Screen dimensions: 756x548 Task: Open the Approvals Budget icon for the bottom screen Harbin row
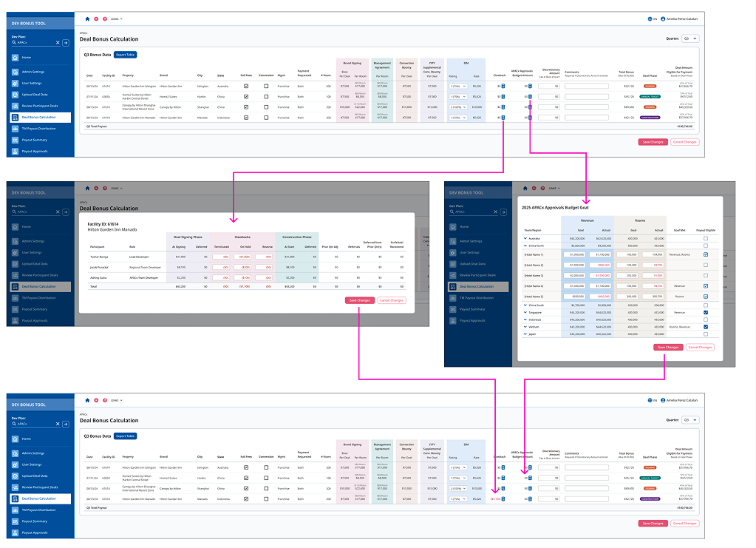pos(530,478)
